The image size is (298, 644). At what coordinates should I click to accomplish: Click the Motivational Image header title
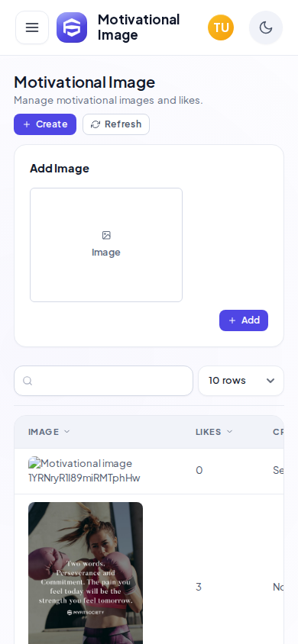138,27
